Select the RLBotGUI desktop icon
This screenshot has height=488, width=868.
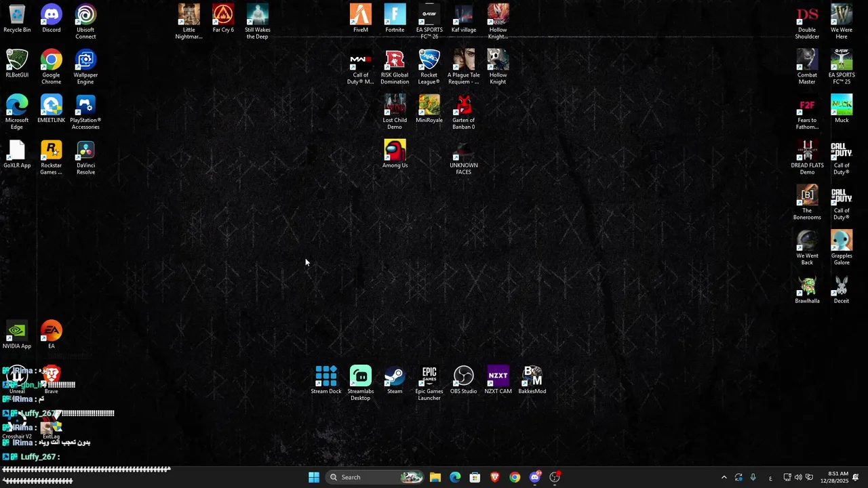pyautogui.click(x=17, y=64)
